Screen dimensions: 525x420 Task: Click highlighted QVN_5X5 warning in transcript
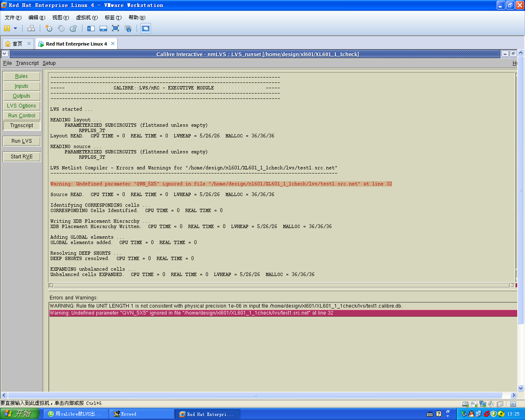click(x=221, y=184)
